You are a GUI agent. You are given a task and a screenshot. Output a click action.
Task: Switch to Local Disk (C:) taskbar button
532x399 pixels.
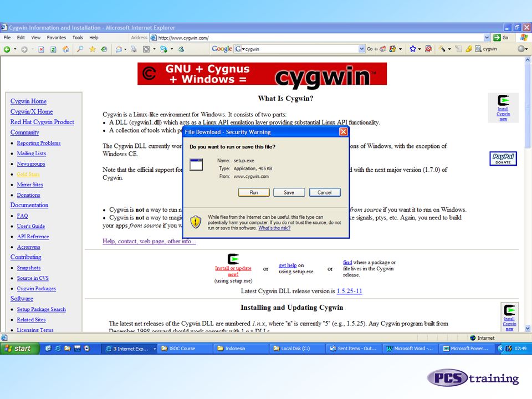point(298,349)
